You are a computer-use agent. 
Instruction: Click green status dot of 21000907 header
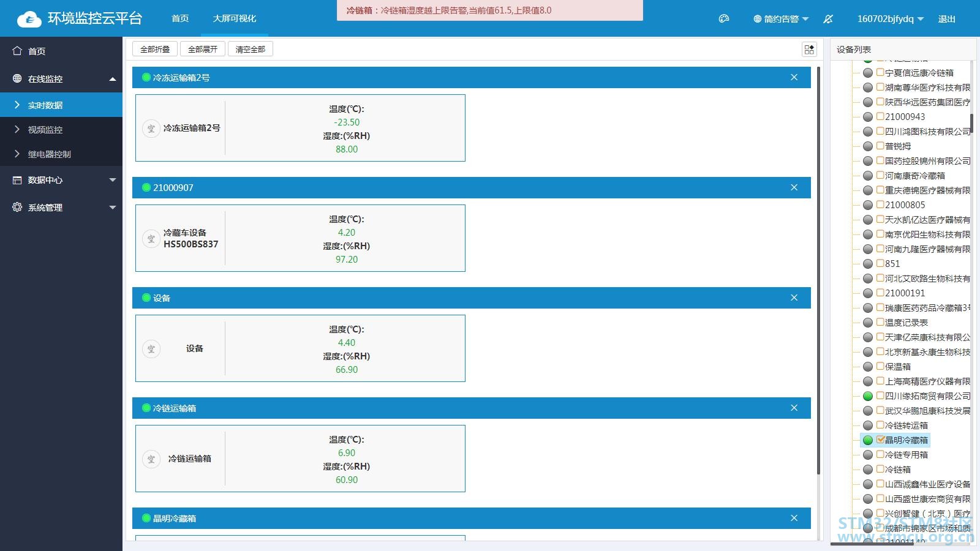(x=146, y=187)
